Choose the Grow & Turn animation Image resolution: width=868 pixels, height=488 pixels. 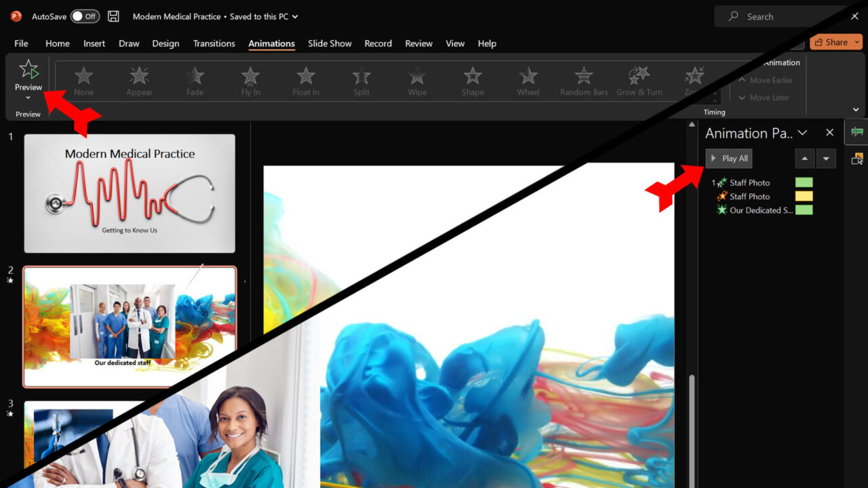(x=639, y=81)
